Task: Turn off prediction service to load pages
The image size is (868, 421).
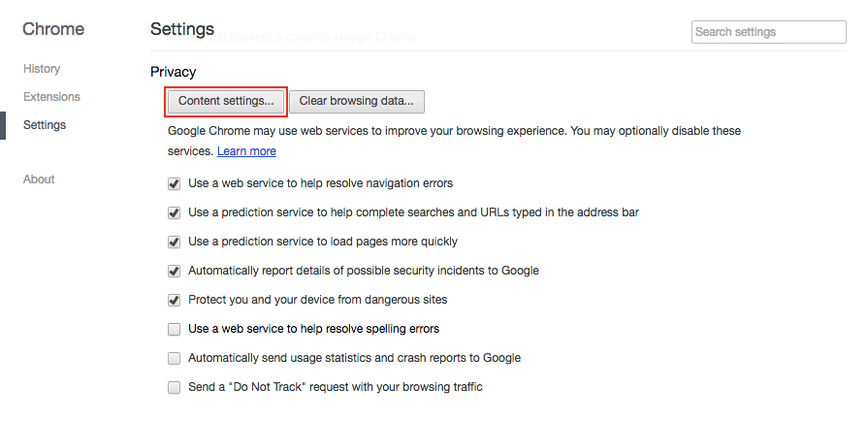Action: [x=174, y=243]
